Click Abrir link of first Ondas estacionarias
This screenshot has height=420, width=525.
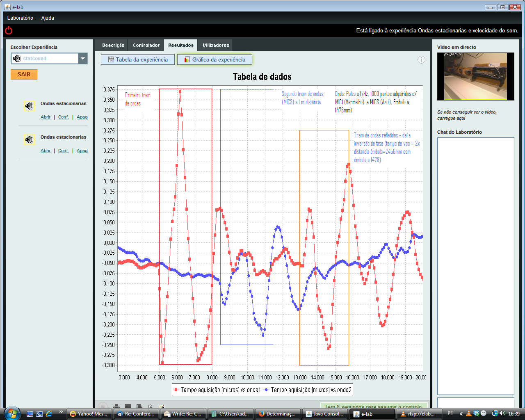46,117
